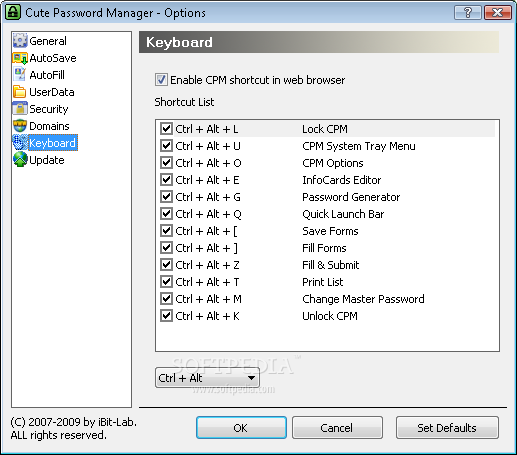Click the Domains shield icon
517x455 pixels.
tap(20, 126)
